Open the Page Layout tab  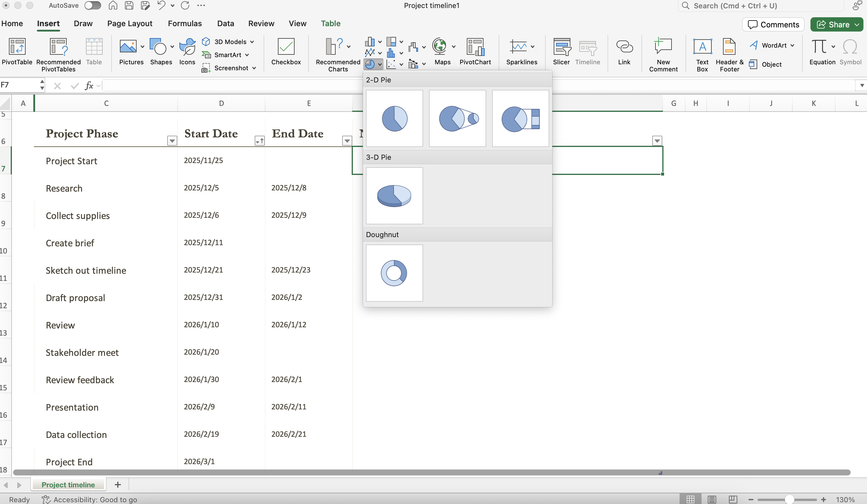130,24
